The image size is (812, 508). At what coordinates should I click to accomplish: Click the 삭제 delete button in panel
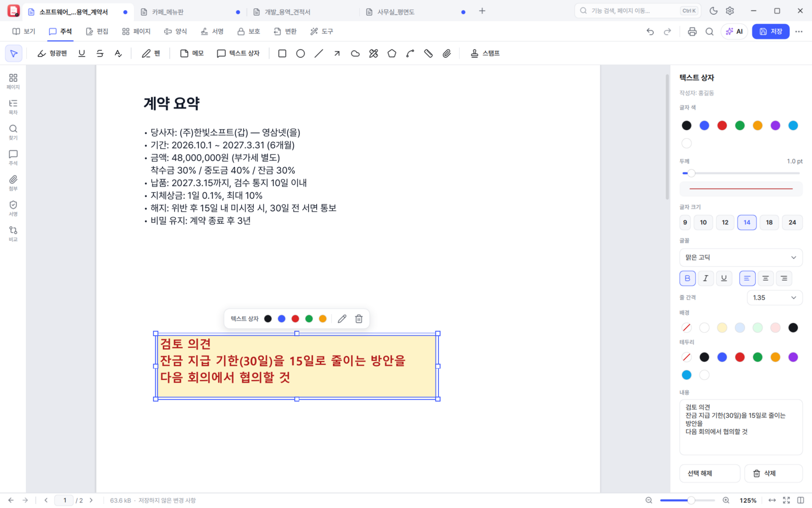click(773, 473)
